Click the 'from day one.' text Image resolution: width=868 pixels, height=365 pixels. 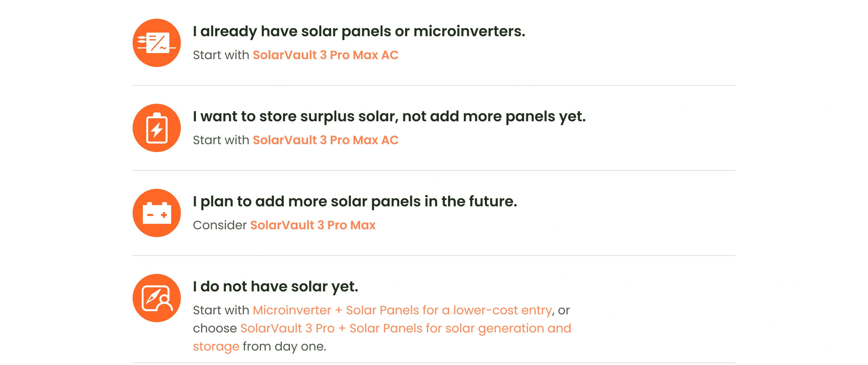click(284, 346)
